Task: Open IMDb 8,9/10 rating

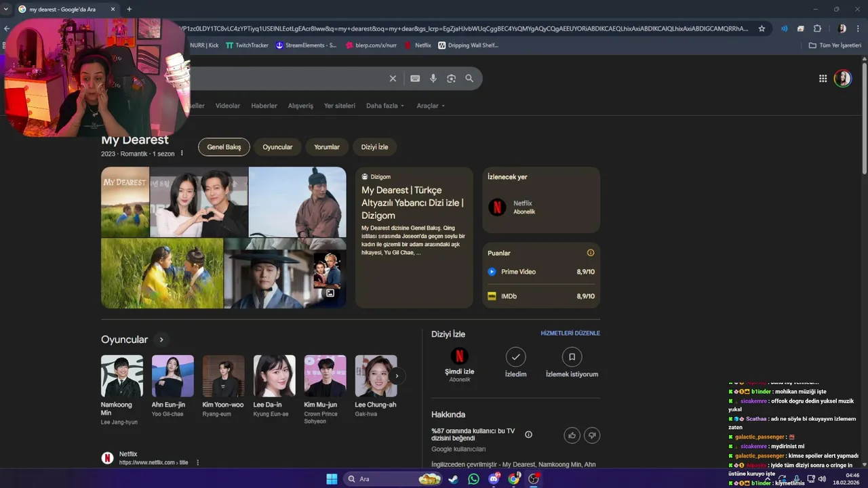Action: point(541,296)
